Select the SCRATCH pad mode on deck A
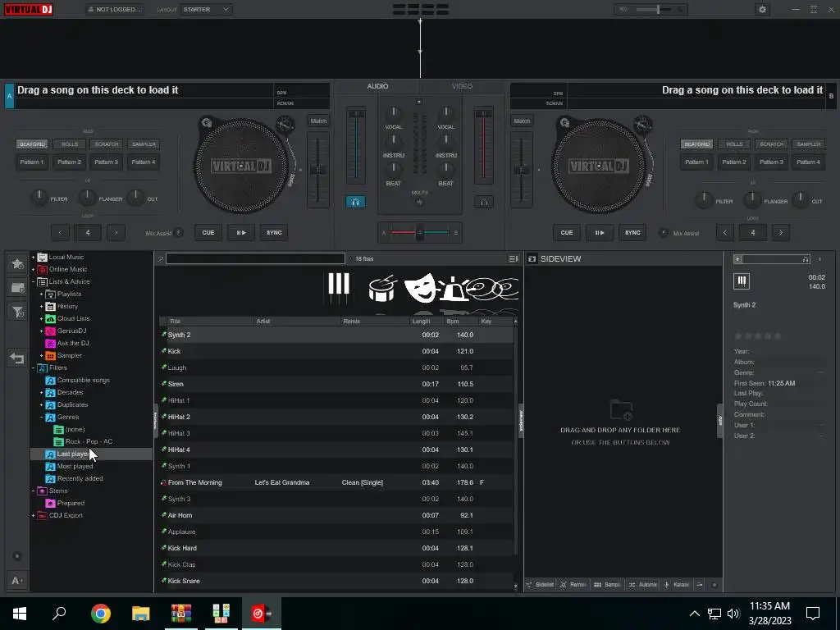The image size is (840, 630). click(x=107, y=144)
